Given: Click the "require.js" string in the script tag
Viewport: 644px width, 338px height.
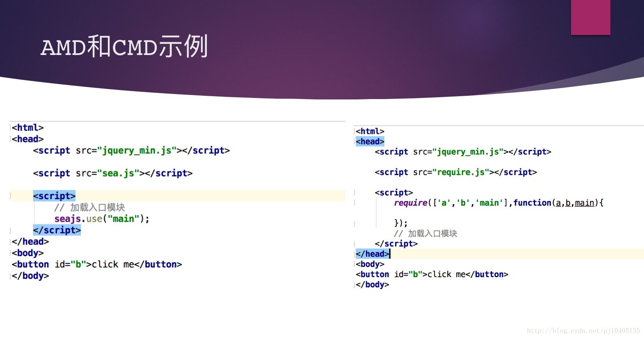Looking at the screenshot, I should coord(461,172).
